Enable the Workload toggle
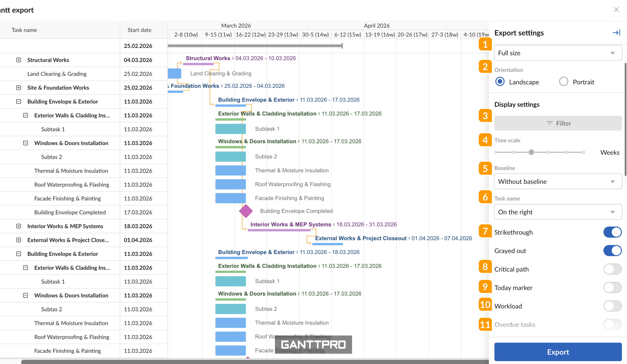 pos(612,306)
